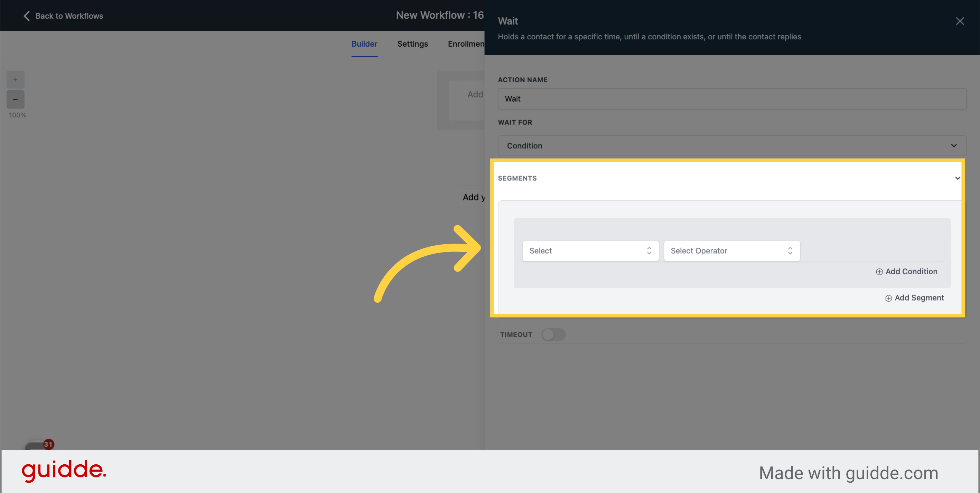Open the Enrollment tab
Image resolution: width=980 pixels, height=493 pixels.
click(467, 44)
